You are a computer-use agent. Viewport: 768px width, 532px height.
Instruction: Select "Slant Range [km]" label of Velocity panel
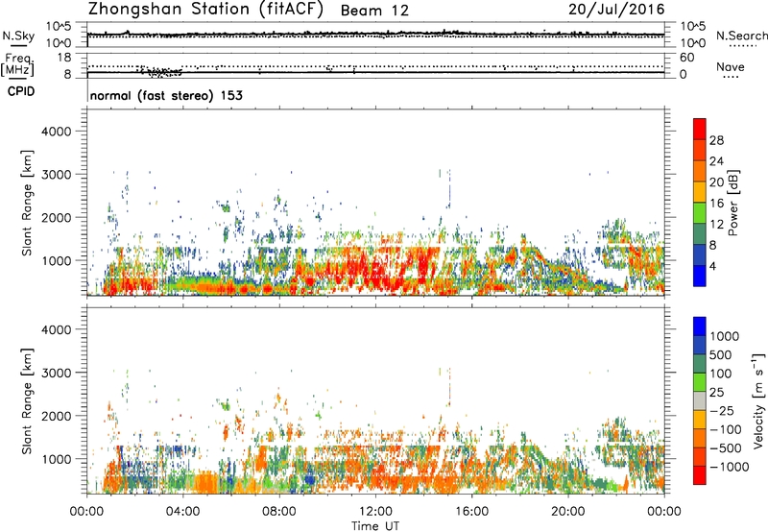(x=27, y=401)
